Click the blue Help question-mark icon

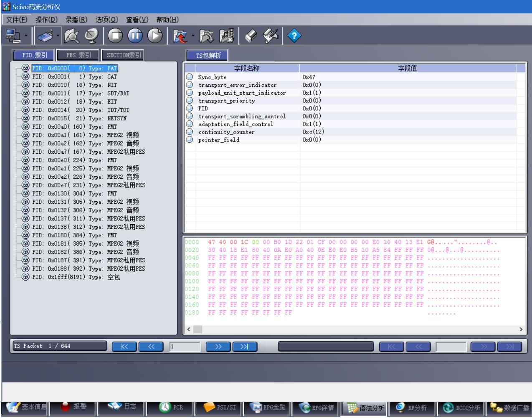point(294,36)
